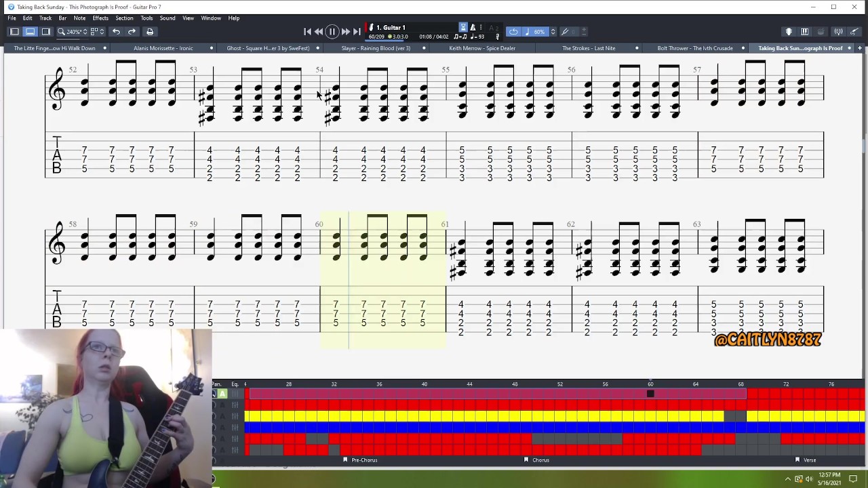Add a new document tab

pos(860,48)
